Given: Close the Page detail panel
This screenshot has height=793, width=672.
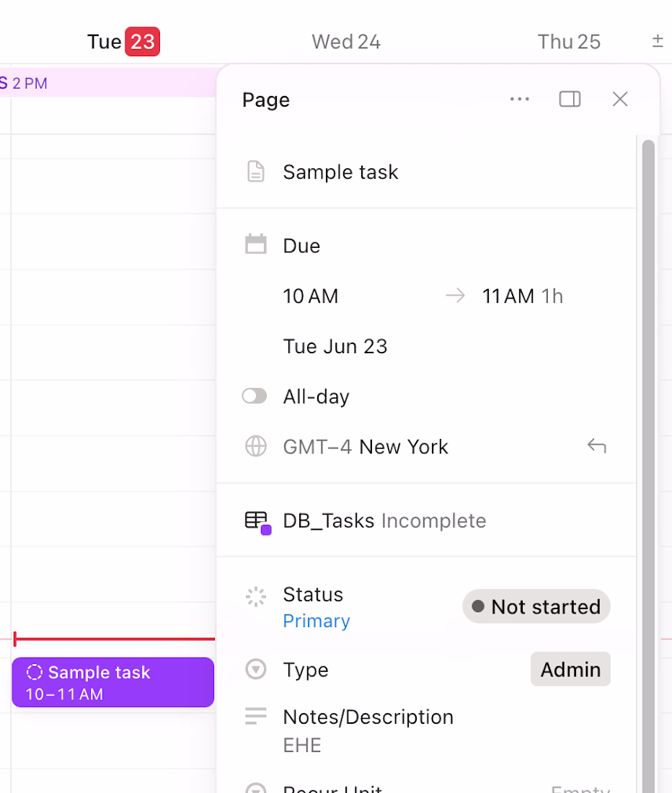Looking at the screenshot, I should (x=620, y=99).
